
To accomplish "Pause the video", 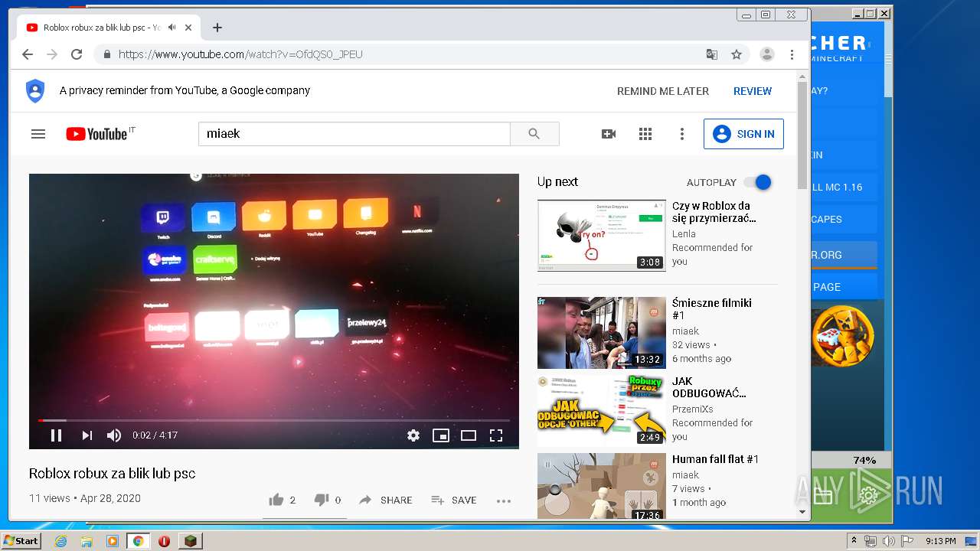I will (56, 435).
